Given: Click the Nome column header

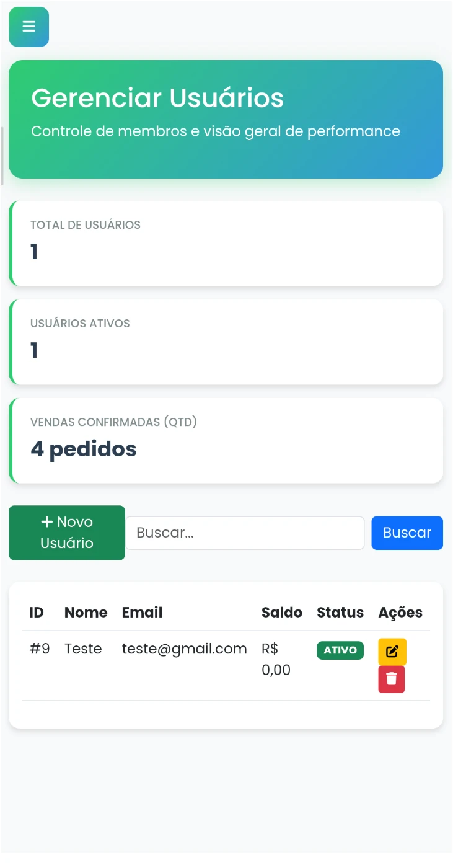Looking at the screenshot, I should coord(86,613).
